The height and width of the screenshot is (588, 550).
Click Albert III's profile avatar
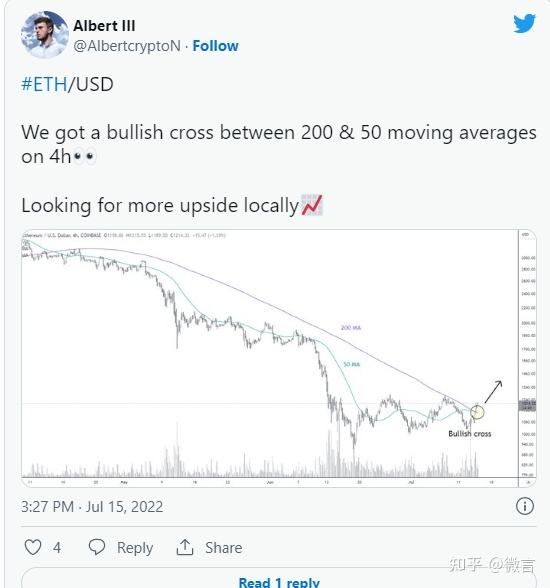tap(45, 34)
